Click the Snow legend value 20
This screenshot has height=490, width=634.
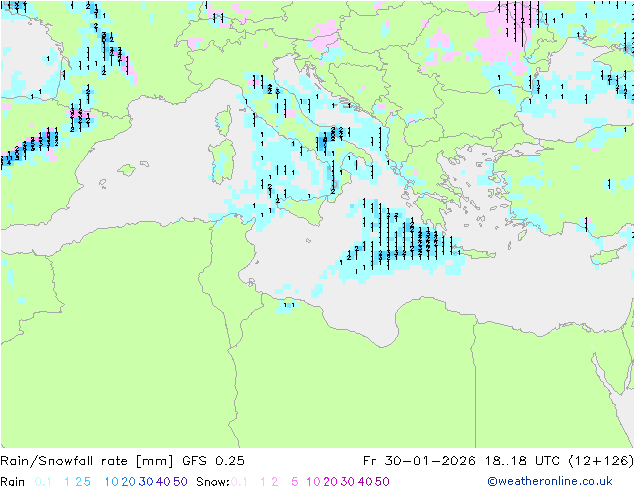pos(330,482)
